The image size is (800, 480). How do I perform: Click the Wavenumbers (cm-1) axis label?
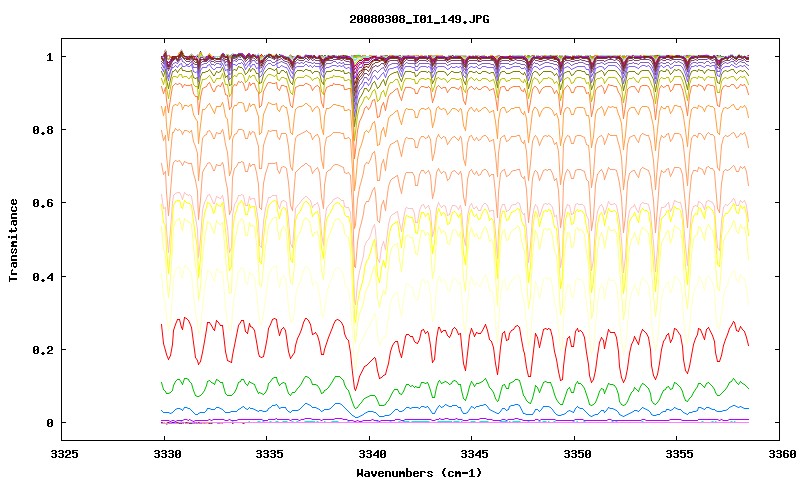[419, 473]
